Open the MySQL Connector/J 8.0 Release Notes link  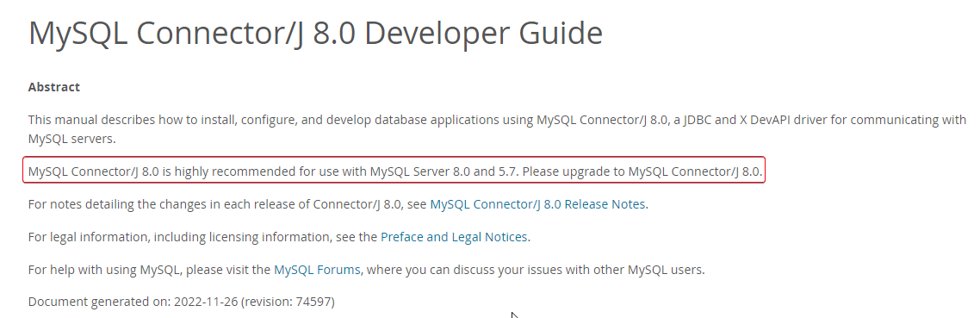click(537, 204)
